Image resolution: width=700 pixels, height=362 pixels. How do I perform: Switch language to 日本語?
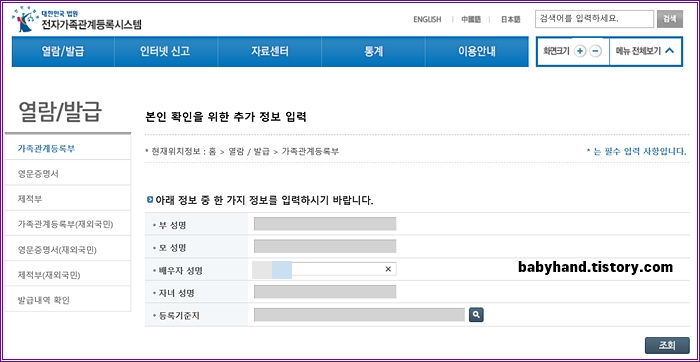click(511, 19)
